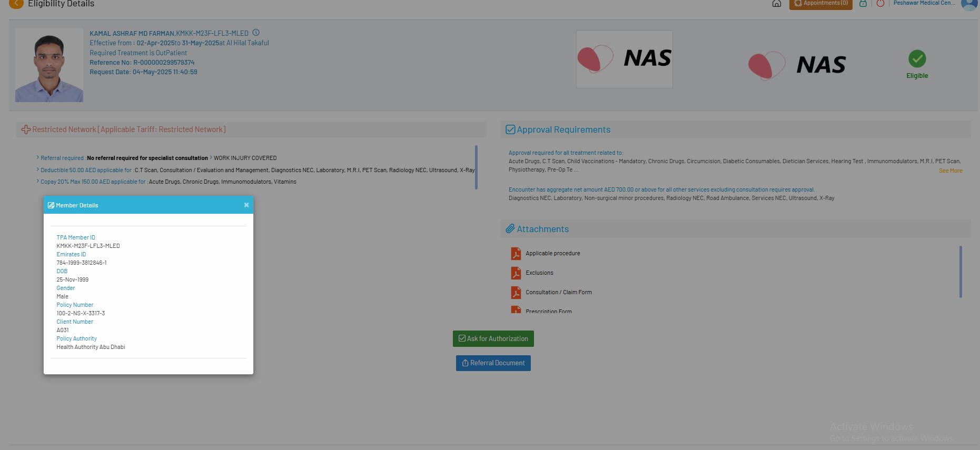Image resolution: width=980 pixels, height=450 pixels.
Task: Click Request Date 04-May-2025 11:40:59
Action: (143, 72)
